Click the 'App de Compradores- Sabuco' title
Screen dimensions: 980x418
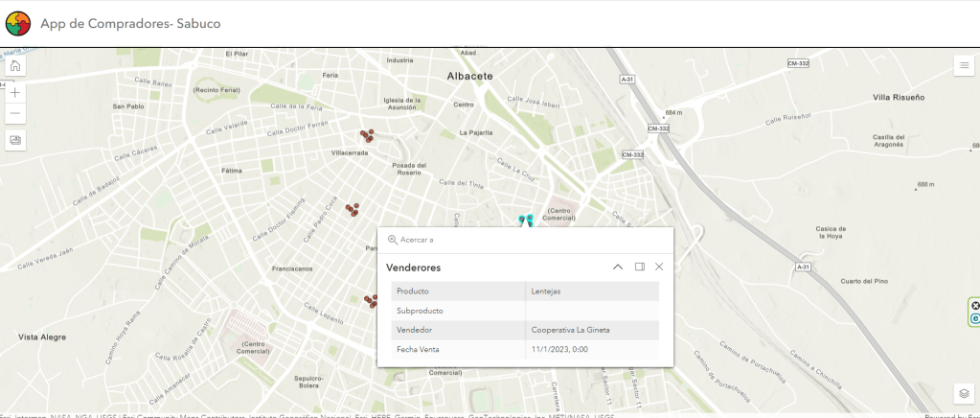coord(130,23)
